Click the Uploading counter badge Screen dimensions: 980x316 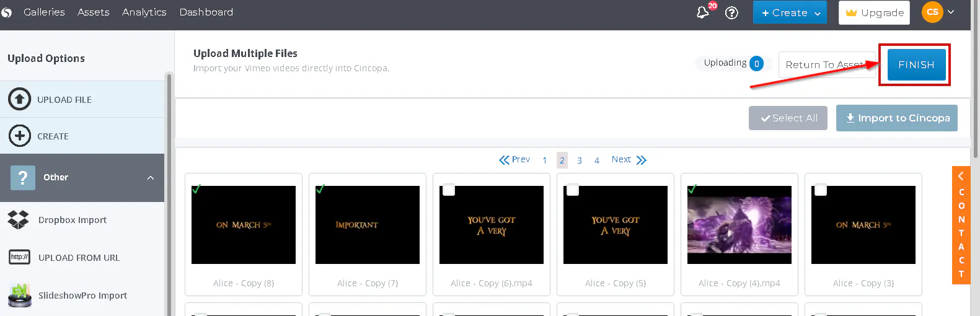click(756, 63)
